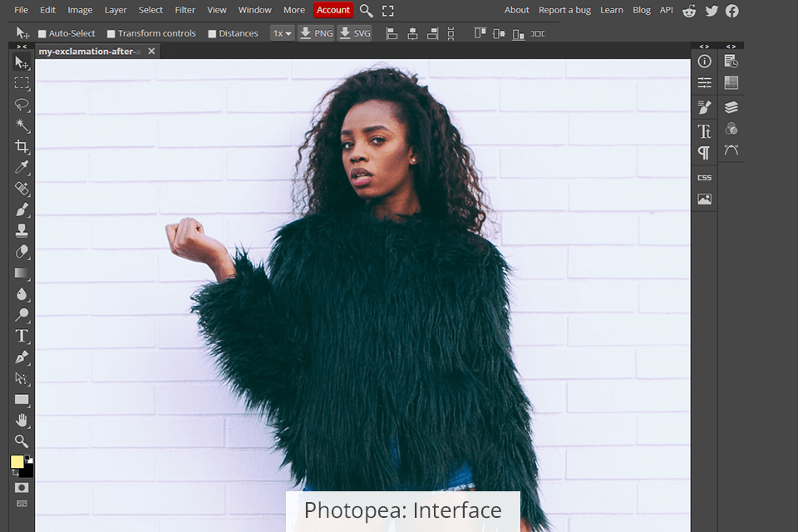Select the Crop tool
Viewport: 798px width, 532px height.
[22, 147]
